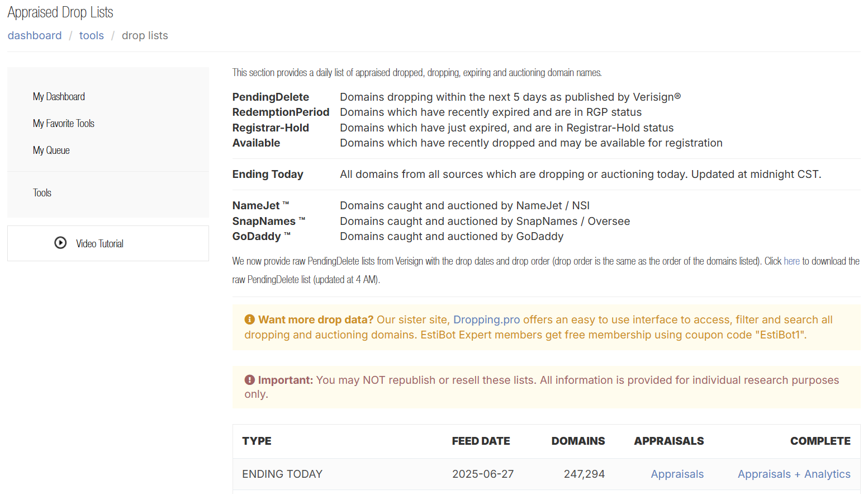Screen dimensions: 868x494
Task: Click the ENDING TODAY row label
Action: [282, 474]
